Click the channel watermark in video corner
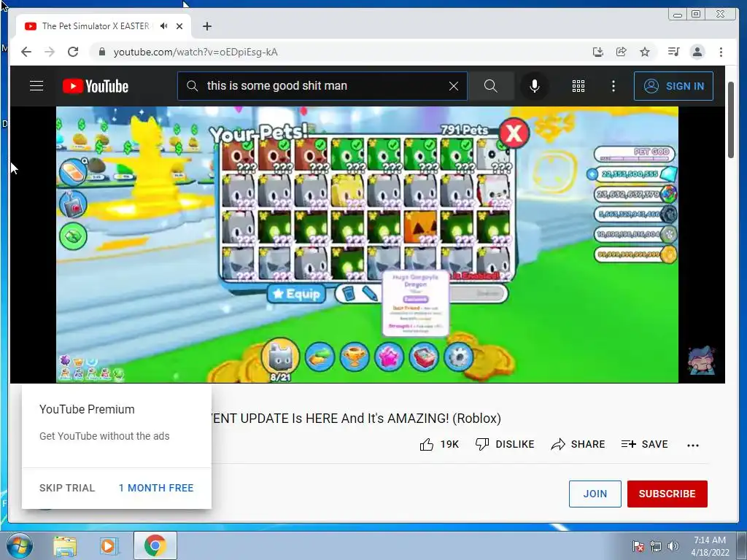 click(x=701, y=360)
